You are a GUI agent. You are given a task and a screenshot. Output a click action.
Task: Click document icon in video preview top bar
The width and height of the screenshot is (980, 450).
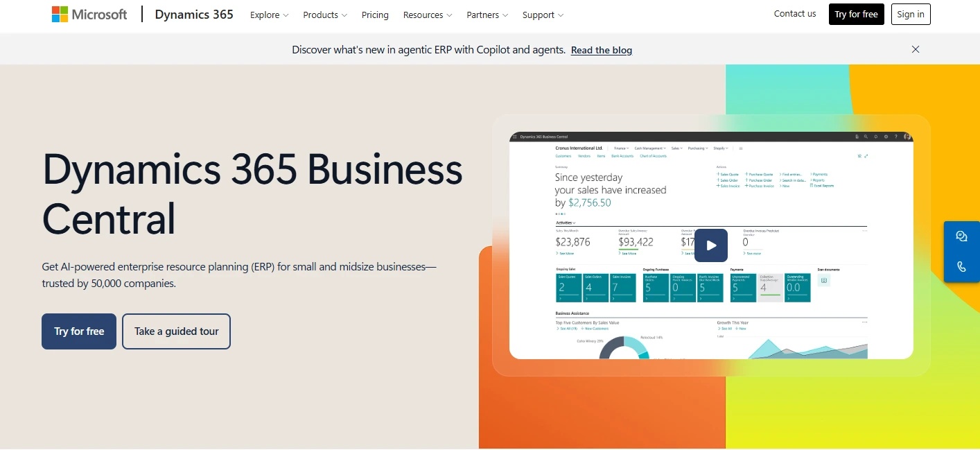[x=857, y=137]
